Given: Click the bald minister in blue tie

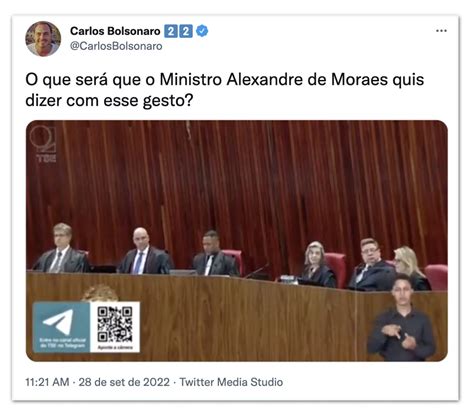Looking at the screenshot, I should tap(145, 251).
